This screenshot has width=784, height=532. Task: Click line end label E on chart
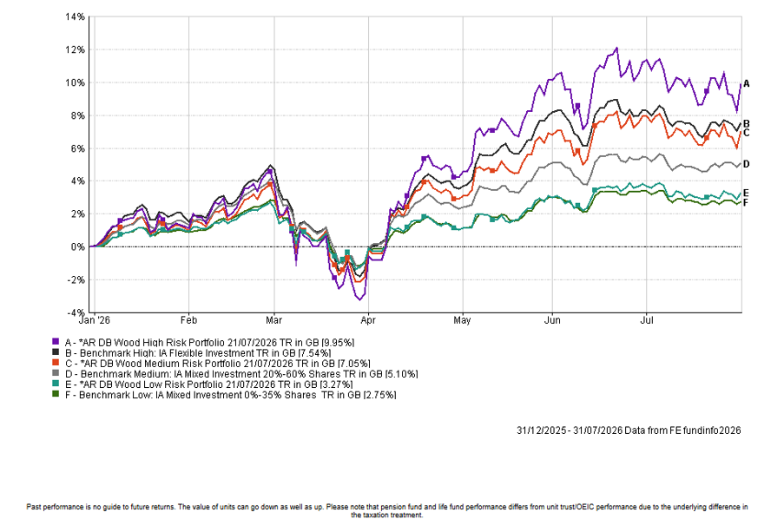pos(746,194)
